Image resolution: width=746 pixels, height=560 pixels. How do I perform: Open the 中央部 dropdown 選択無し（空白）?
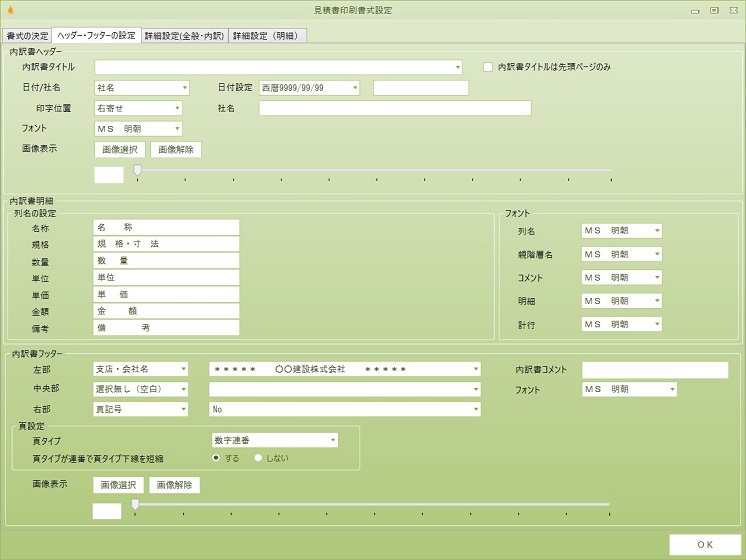pyautogui.click(x=140, y=389)
